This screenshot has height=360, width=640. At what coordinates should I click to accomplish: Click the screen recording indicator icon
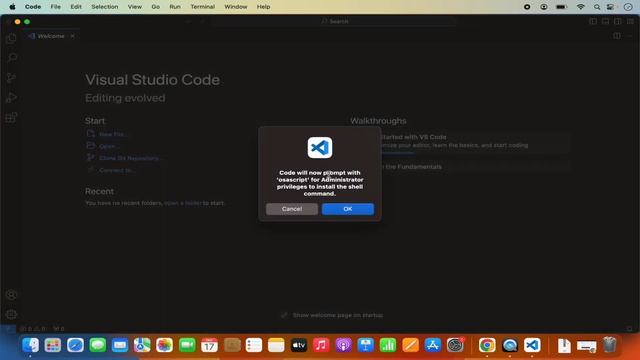(x=527, y=7)
